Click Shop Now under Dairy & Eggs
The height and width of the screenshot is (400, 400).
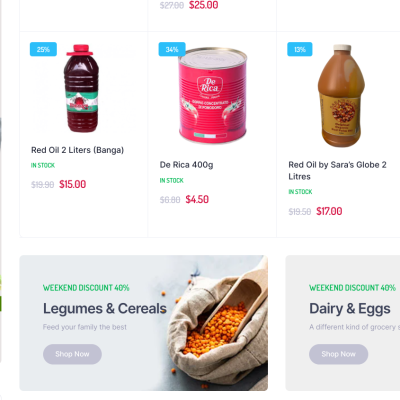click(x=338, y=354)
